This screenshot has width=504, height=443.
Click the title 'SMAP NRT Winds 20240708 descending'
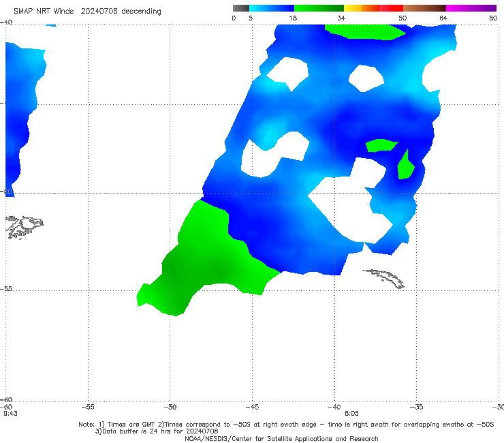[x=87, y=12]
